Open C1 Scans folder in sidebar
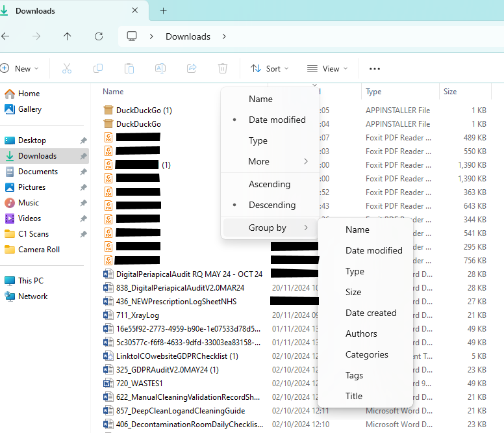This screenshot has width=504, height=433. (x=44, y=234)
